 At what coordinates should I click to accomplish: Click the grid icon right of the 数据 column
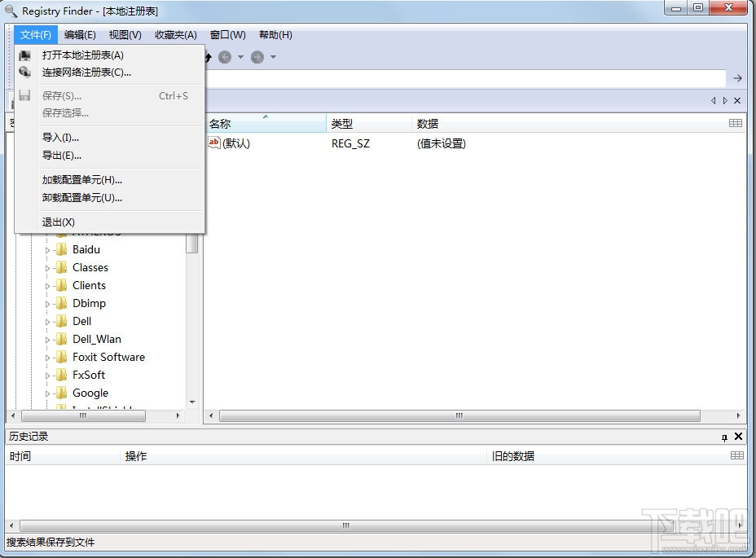[736, 123]
